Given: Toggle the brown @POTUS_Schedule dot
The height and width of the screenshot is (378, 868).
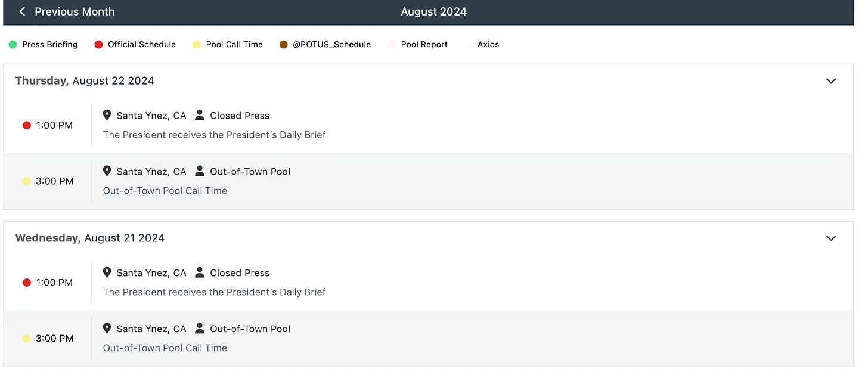Looking at the screenshot, I should pos(284,44).
